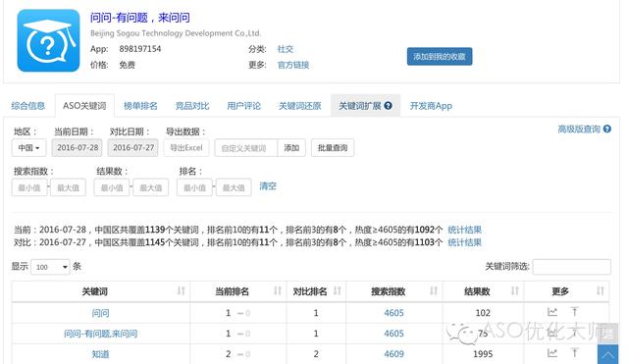Open the 问问 keyword link
This screenshot has height=364, width=628.
[100, 313]
